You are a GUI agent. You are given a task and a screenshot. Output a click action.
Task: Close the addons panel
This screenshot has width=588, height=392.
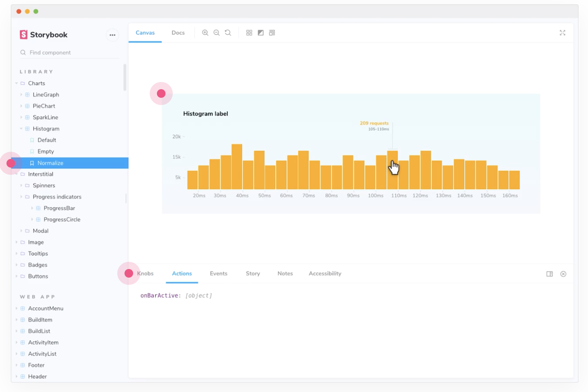pos(563,274)
